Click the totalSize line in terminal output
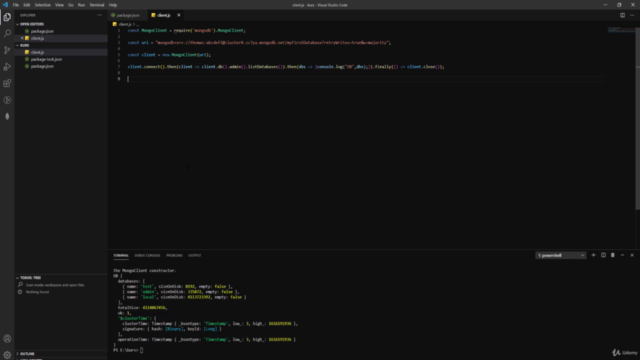This screenshot has width=640, height=360. coord(142,307)
